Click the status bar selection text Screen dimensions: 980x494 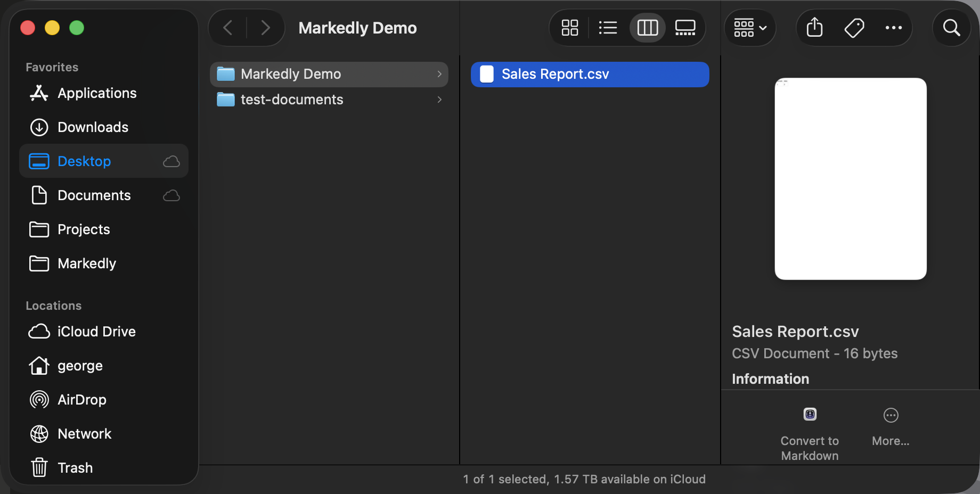[x=584, y=479]
